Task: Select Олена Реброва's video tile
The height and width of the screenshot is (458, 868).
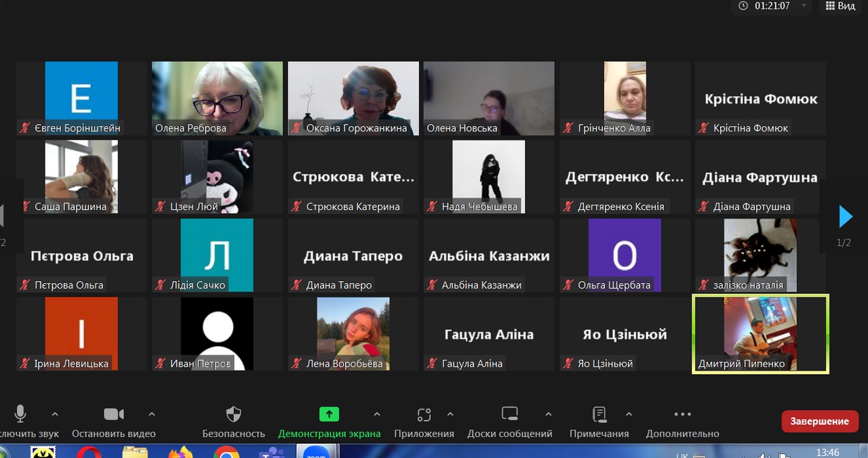Action: coord(217,98)
